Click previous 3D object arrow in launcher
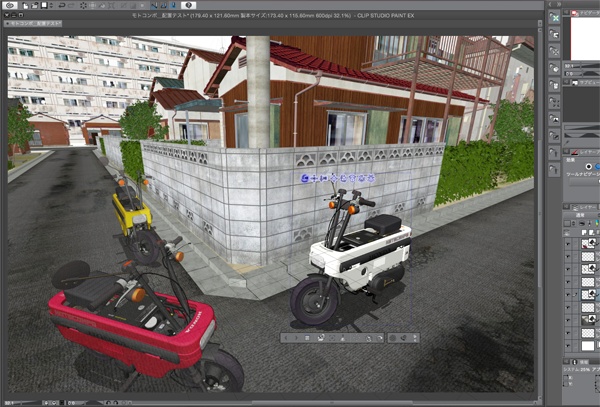The image size is (600, 407). (x=286, y=338)
